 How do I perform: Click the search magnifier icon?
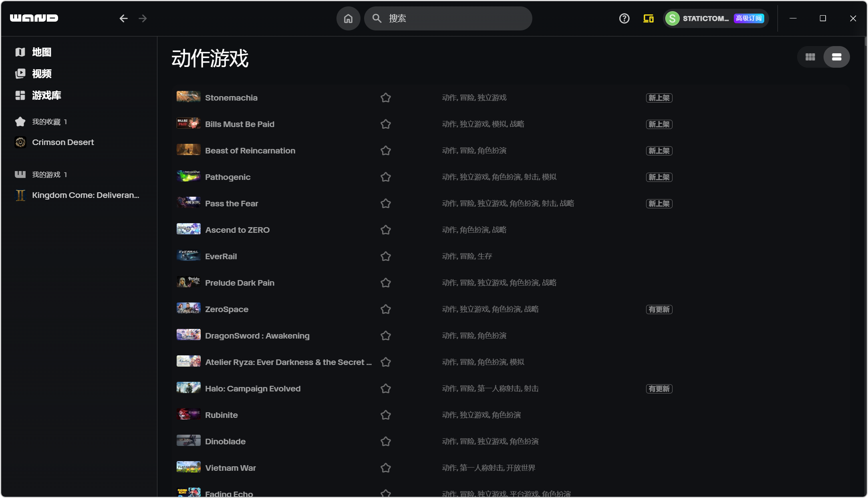[x=377, y=18]
